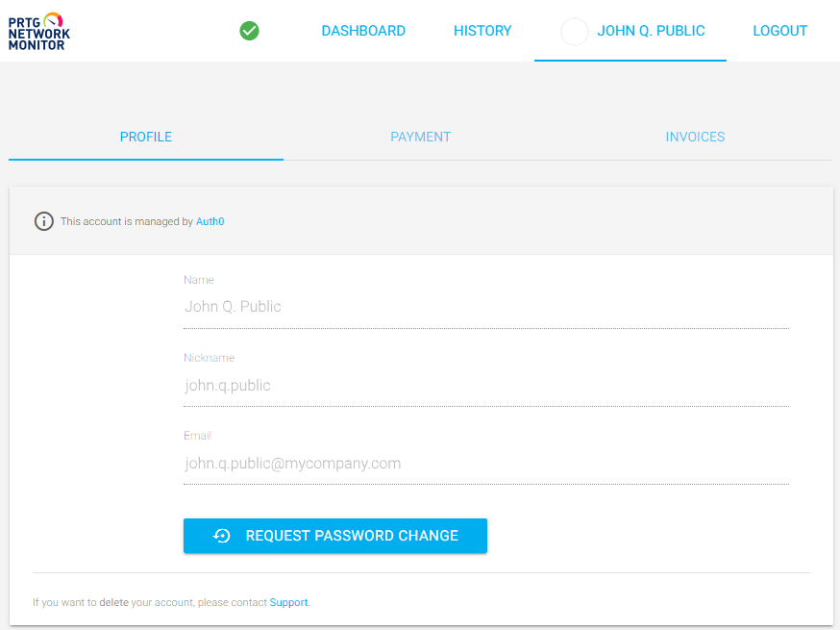Click the delete account notice text
The image size is (840, 630).
171,602
